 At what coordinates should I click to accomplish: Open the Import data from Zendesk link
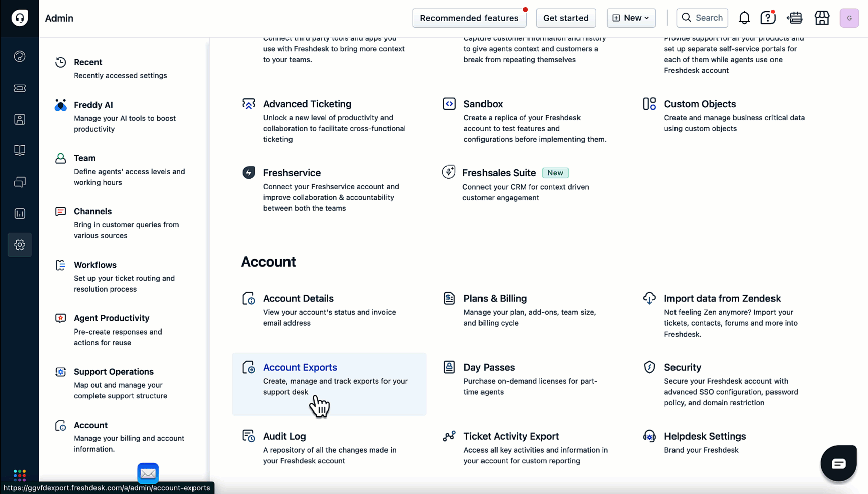722,298
